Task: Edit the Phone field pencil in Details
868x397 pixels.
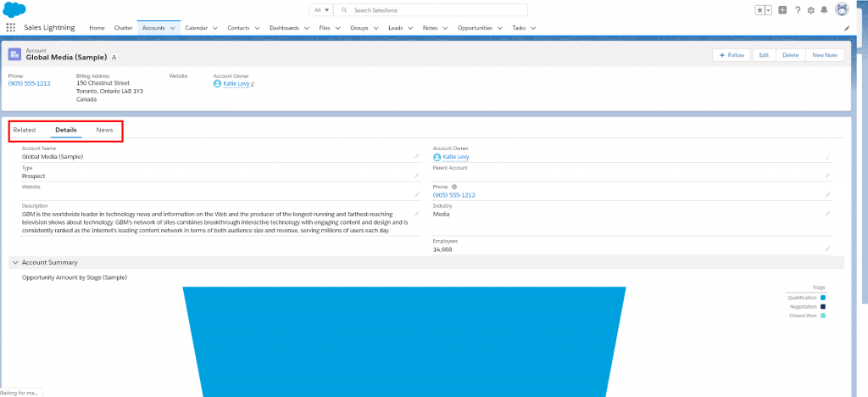Action: coord(827,195)
